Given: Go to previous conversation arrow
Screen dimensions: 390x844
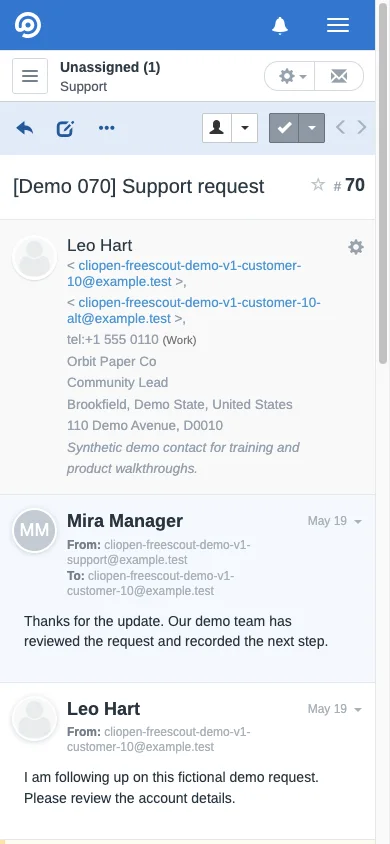Looking at the screenshot, I should [x=340, y=128].
